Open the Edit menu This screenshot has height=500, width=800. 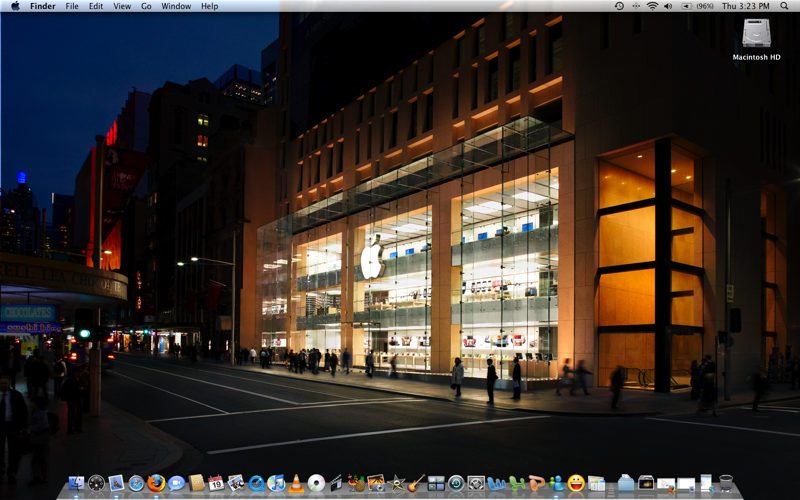95,6
